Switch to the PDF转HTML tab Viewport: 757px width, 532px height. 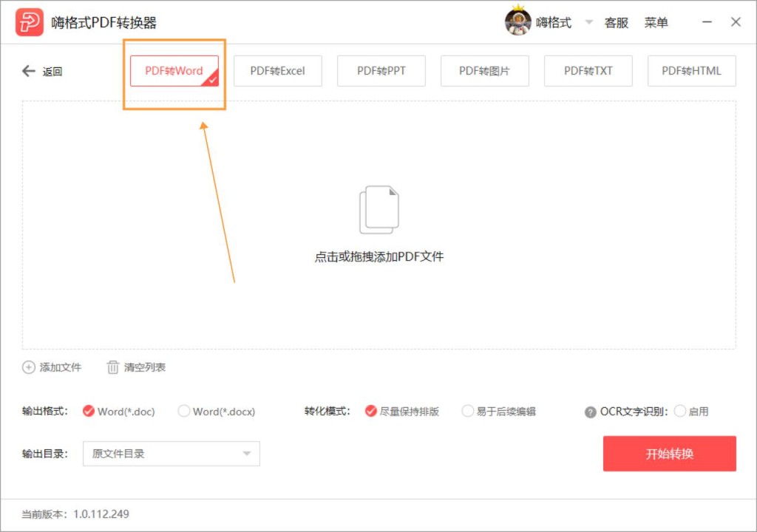pos(692,71)
